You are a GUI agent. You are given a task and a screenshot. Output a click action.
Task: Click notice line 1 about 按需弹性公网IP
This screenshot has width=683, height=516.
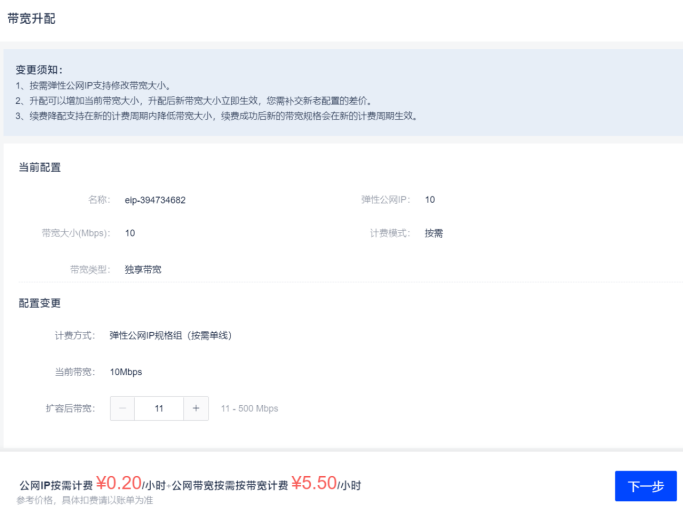93,86
